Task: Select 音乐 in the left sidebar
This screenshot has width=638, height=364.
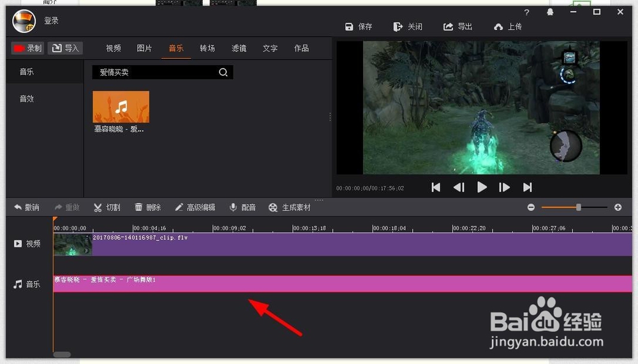Action: tap(45, 71)
